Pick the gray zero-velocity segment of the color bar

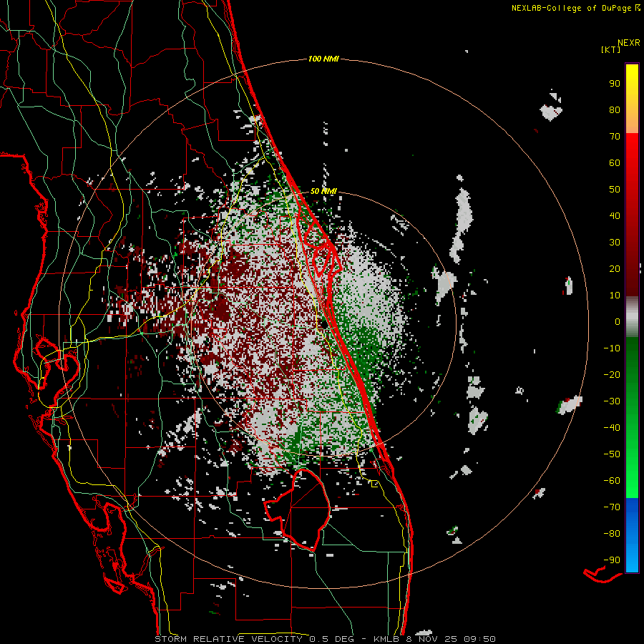coord(632,317)
